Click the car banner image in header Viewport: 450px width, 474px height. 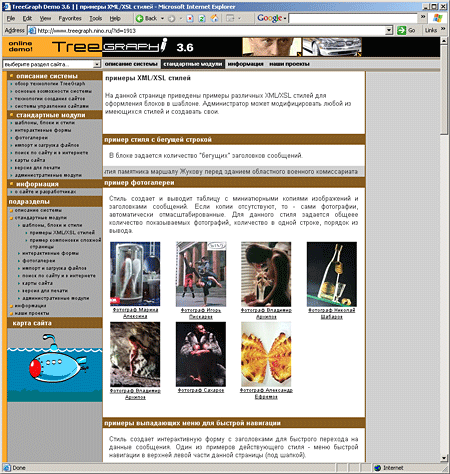(332, 47)
